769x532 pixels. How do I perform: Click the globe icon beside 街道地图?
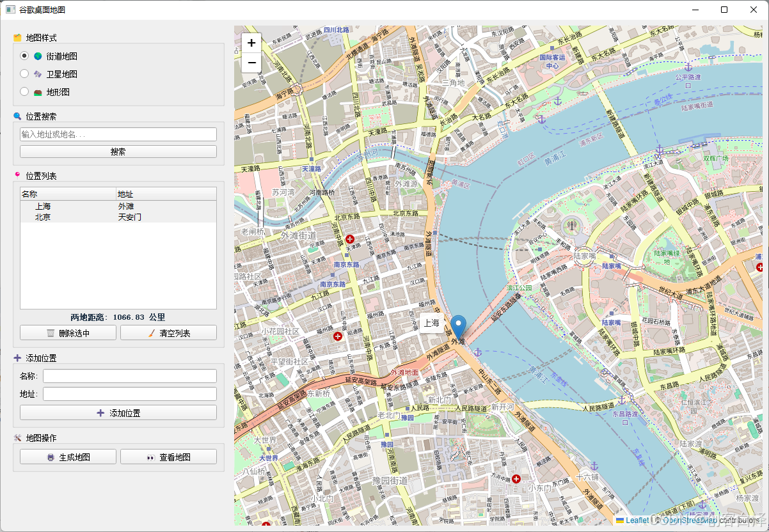(38, 56)
